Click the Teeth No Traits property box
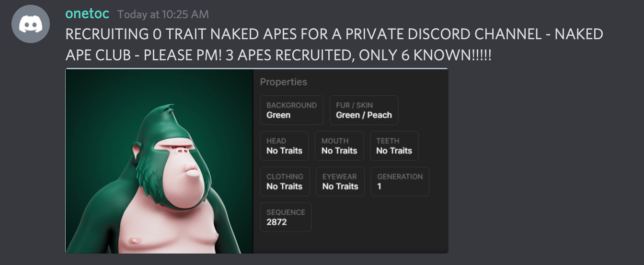 click(394, 146)
